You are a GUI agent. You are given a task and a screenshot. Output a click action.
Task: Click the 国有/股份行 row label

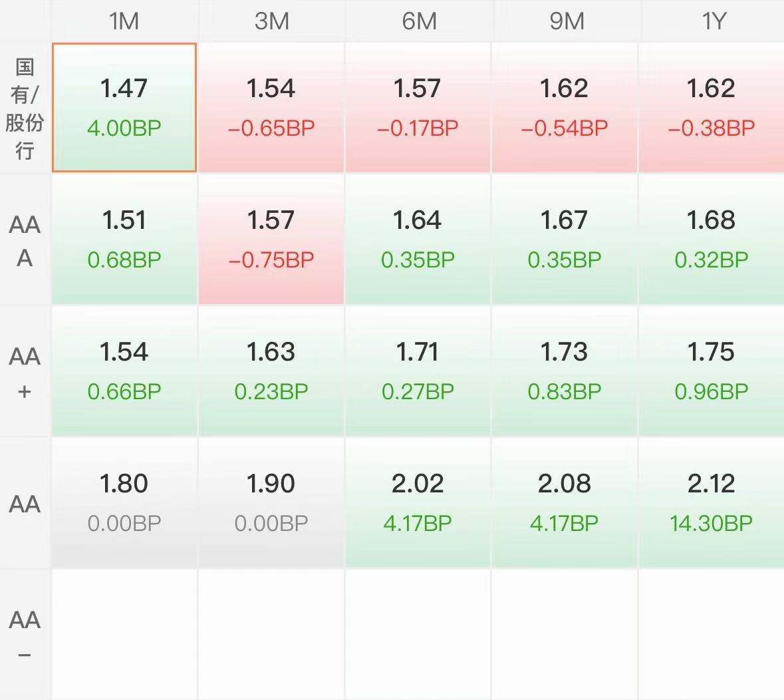click(25, 108)
